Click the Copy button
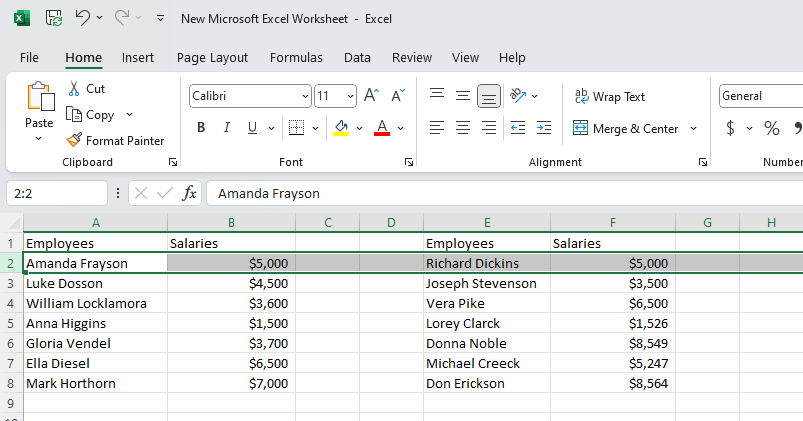 pos(90,115)
